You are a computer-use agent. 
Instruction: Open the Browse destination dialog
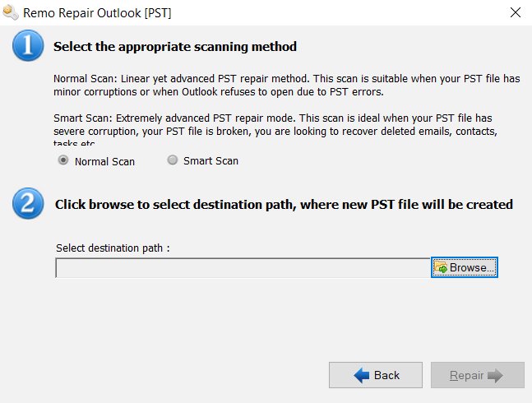(465, 268)
